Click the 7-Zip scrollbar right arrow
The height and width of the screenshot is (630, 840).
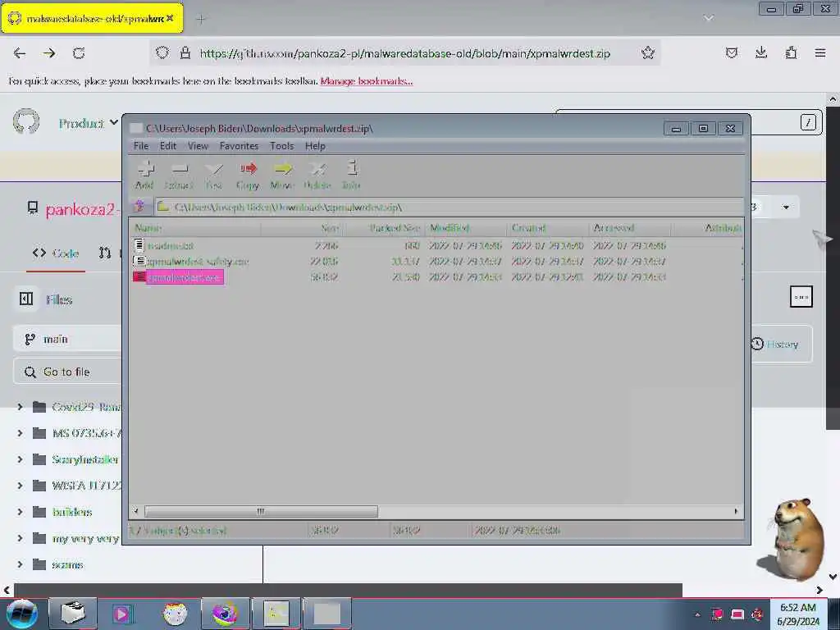[736, 512]
